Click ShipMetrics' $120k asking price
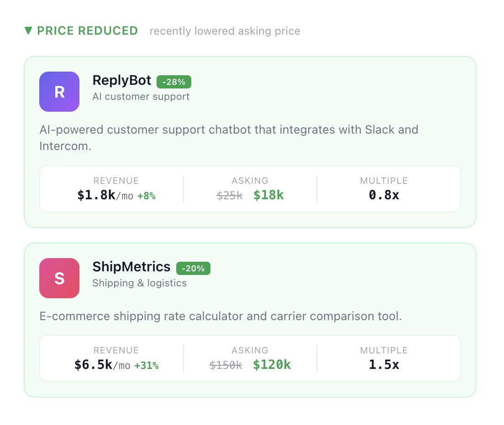Viewport: 504px width, 425px height. (272, 365)
